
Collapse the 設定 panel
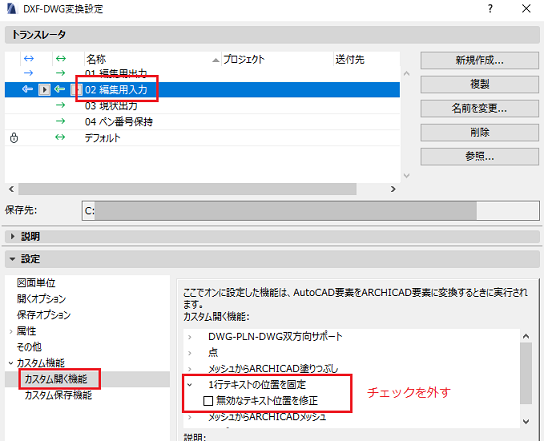(x=13, y=259)
